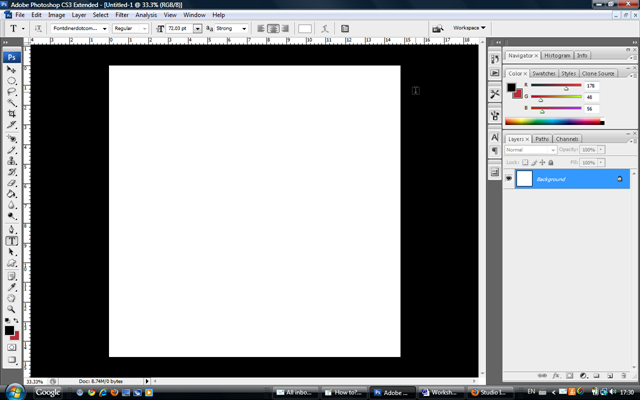640x400 pixels.
Task: Select the Eyedropper tool
Action: click(11, 287)
